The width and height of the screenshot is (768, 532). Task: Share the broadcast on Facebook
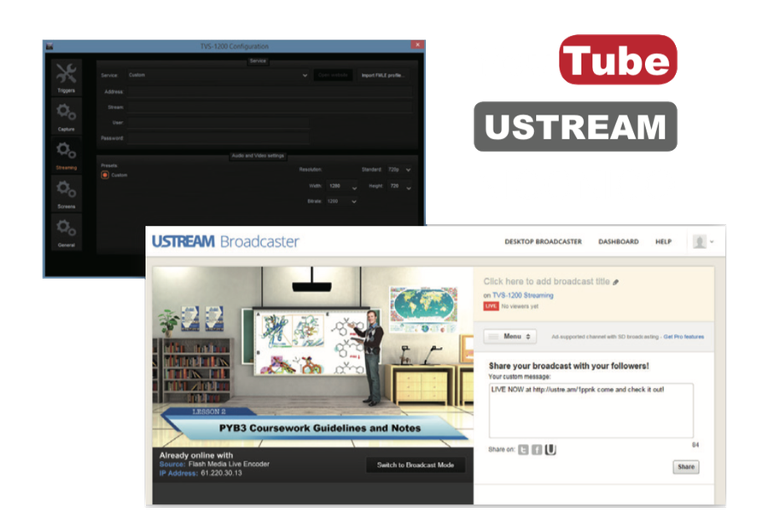point(537,449)
